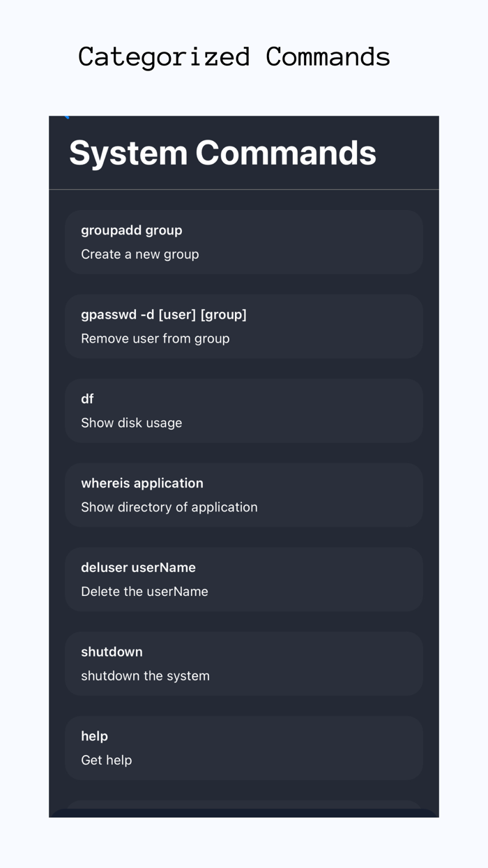Select the df command card

tap(244, 410)
